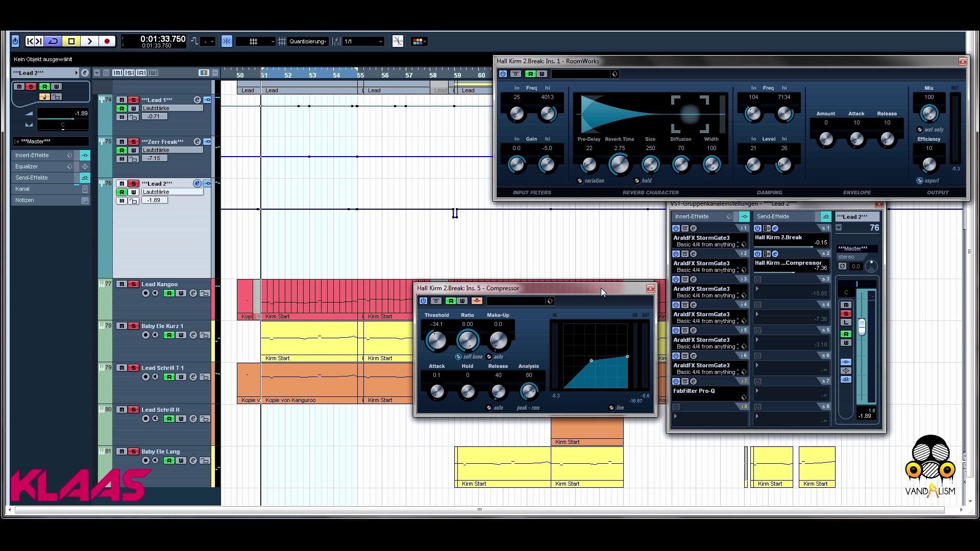
Task: Click the Compressor Threshold knob
Action: click(436, 340)
